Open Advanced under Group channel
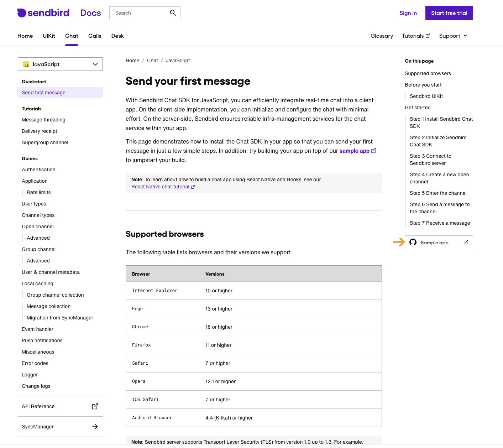The height and width of the screenshot is (448, 503). (38, 261)
